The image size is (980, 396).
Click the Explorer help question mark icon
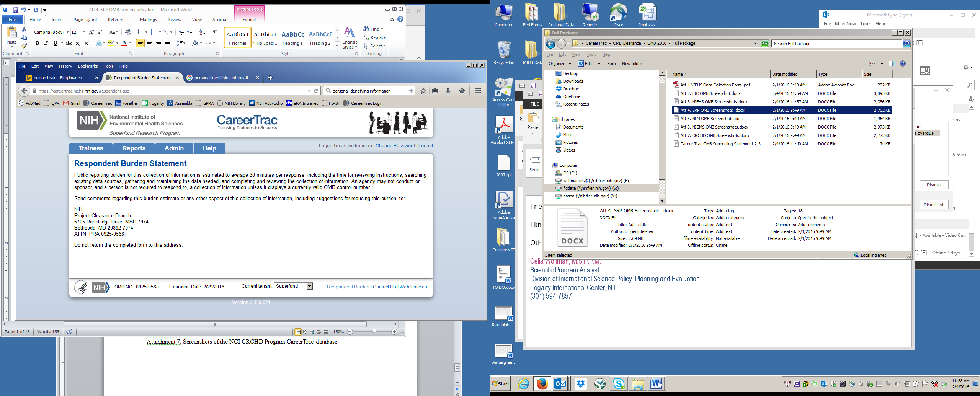click(903, 64)
